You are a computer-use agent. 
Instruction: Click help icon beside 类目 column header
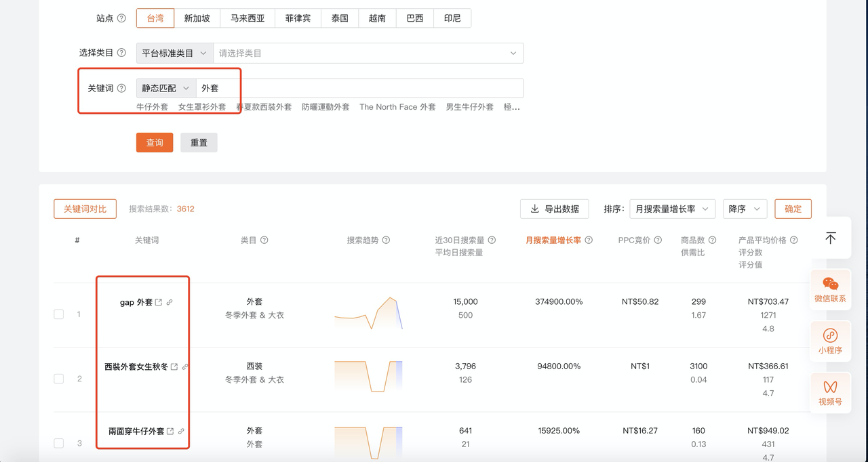[264, 240]
